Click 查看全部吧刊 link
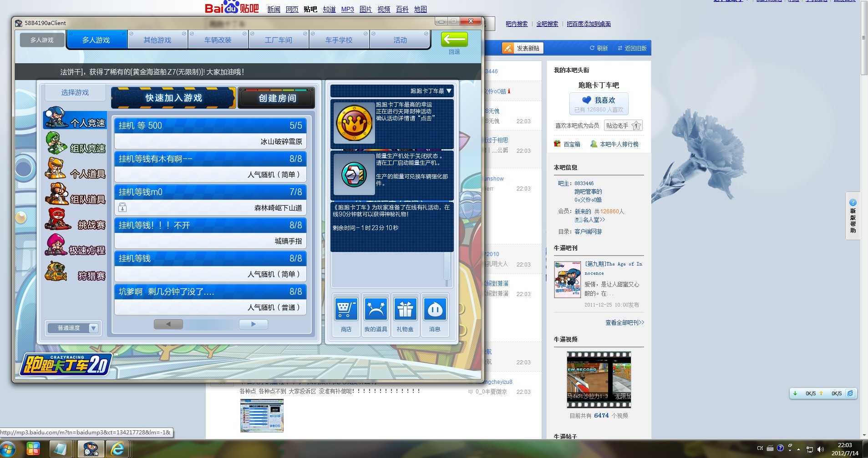Viewport: 868px width, 458px height. tap(624, 322)
